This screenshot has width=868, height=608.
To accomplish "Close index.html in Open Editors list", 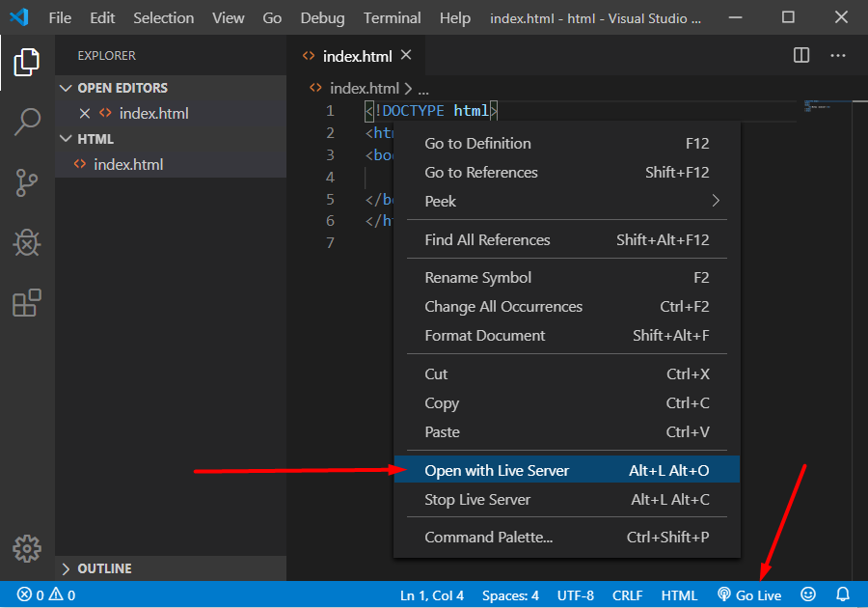I will pos(85,114).
